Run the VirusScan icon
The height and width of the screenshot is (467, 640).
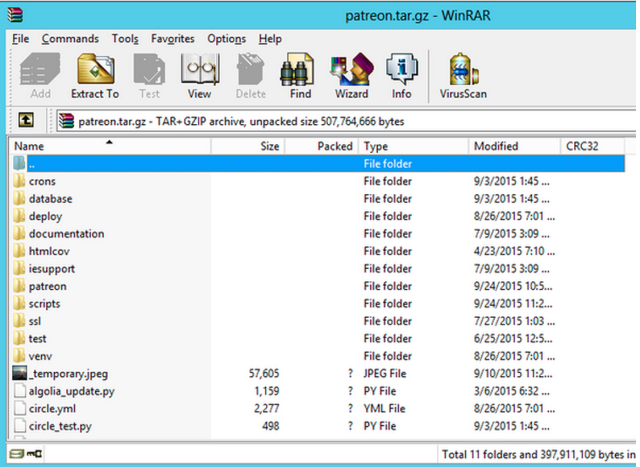464,69
